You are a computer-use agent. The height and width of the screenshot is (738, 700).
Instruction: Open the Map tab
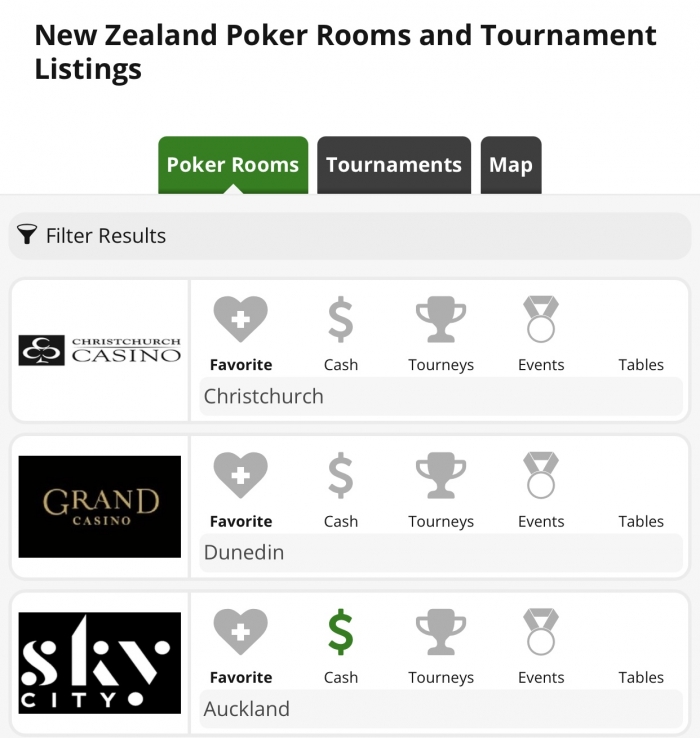(x=511, y=165)
